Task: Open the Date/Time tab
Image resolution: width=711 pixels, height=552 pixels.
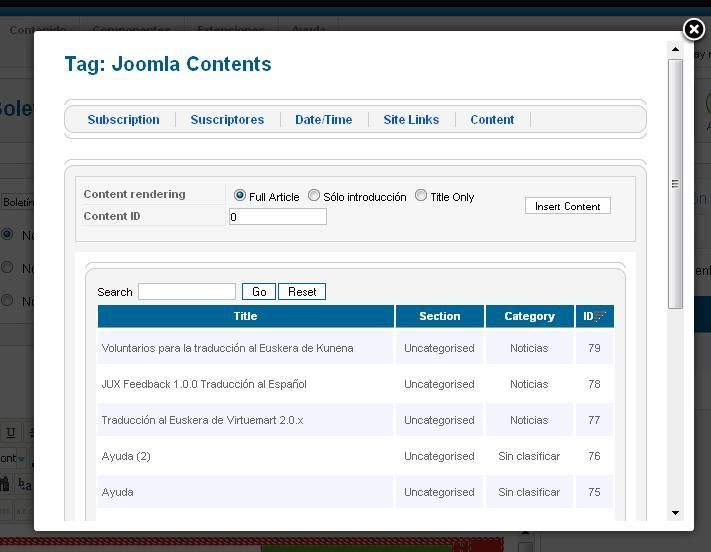Action: tap(324, 120)
